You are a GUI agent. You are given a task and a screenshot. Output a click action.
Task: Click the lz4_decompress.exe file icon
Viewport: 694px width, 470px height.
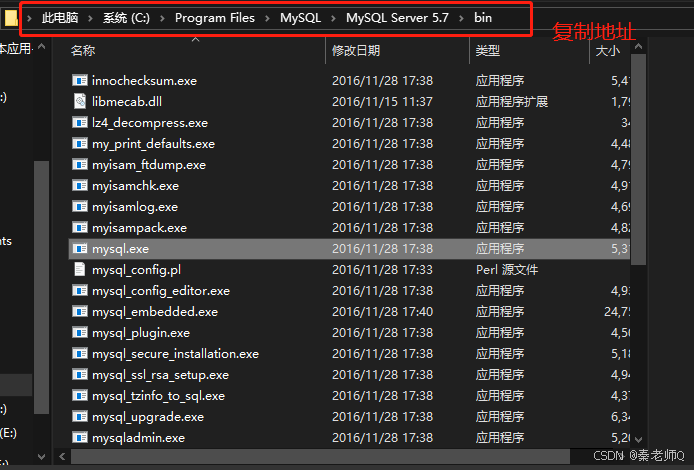(x=80, y=123)
